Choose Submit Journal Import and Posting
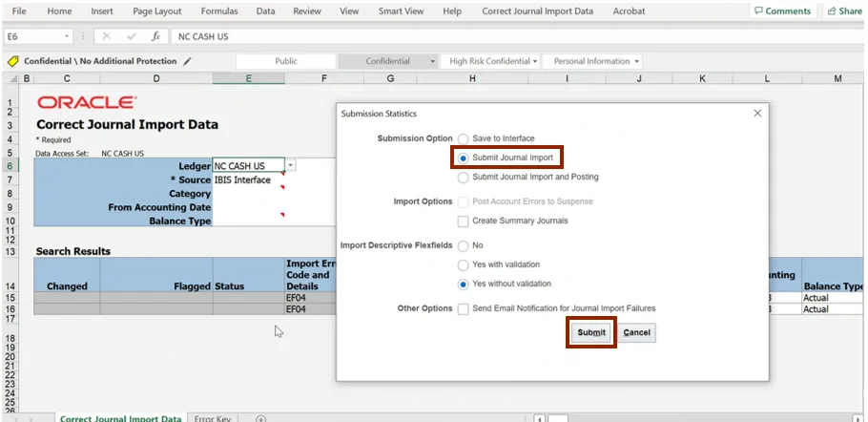 coord(464,177)
